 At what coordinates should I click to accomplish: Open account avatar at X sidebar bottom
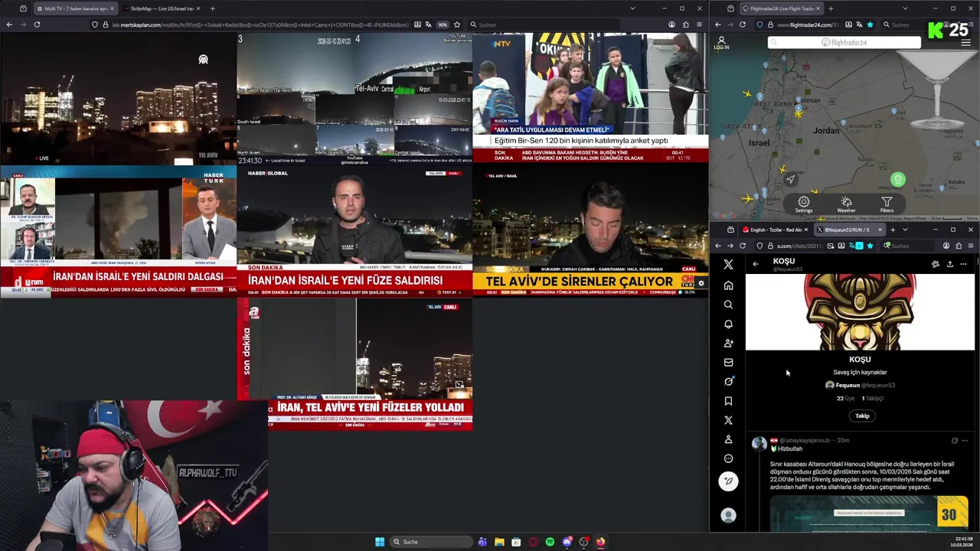[x=728, y=515]
